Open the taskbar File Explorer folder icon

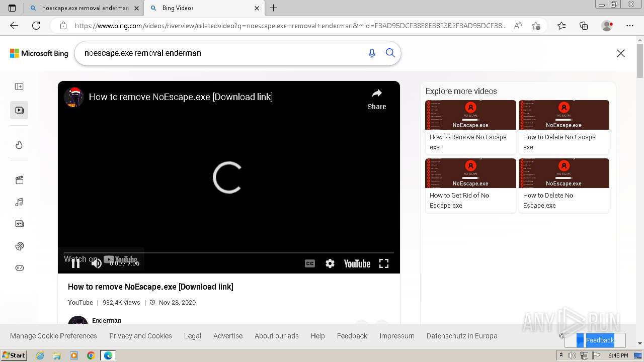pyautogui.click(x=57, y=355)
